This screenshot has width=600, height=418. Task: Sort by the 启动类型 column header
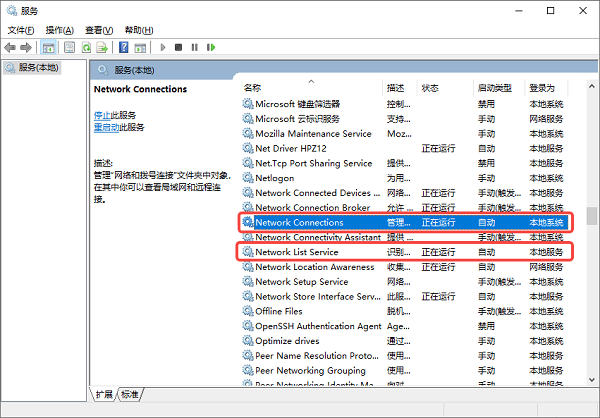click(x=495, y=88)
